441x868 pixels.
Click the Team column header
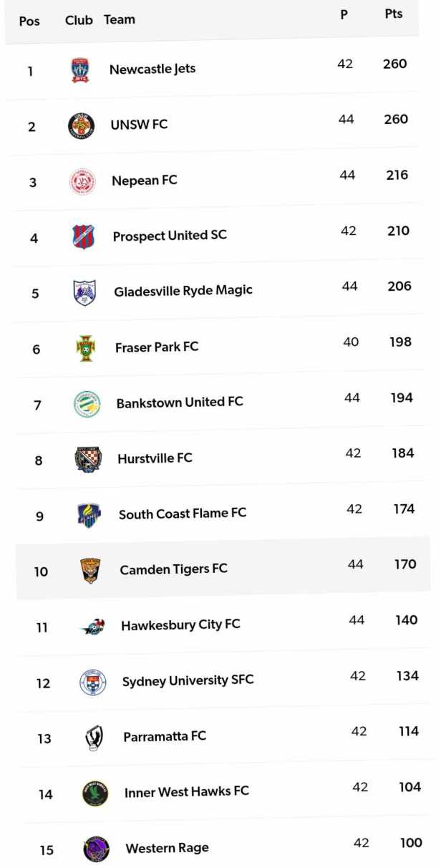(120, 19)
